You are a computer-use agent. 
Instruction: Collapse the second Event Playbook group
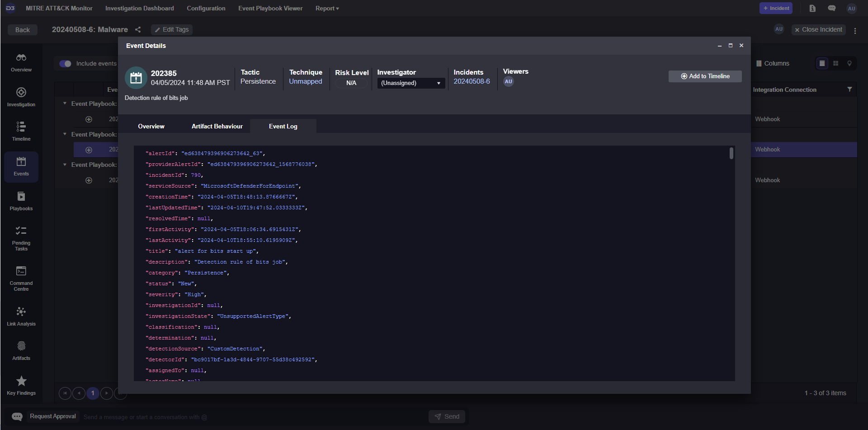point(65,134)
